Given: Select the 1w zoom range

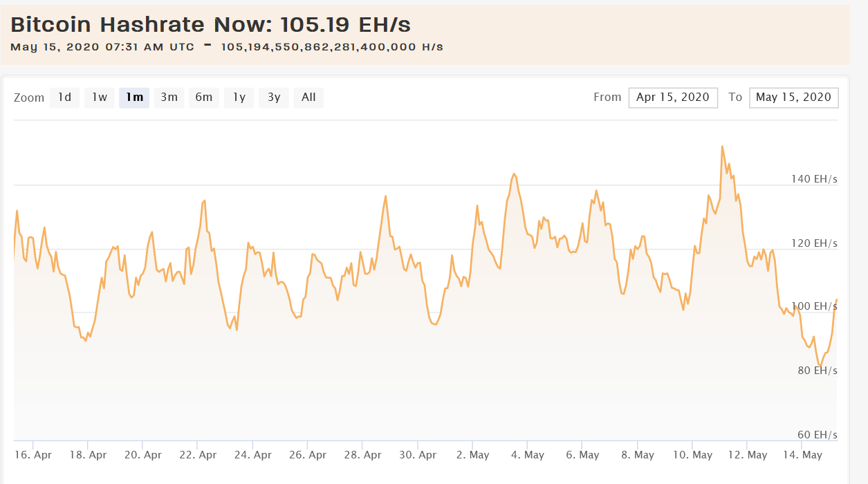Looking at the screenshot, I should [98, 97].
